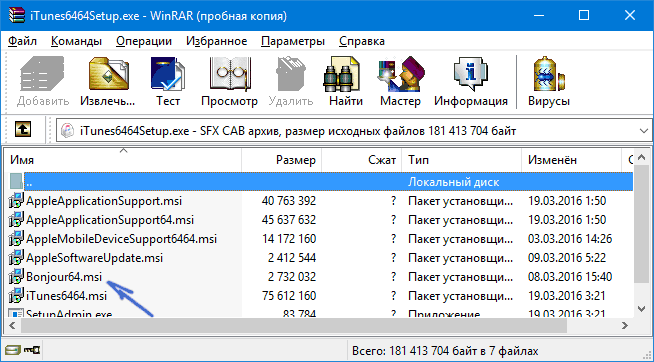Select file name Bonjour64.msi
Viewport: 654px width, 362px height.
[x=64, y=277]
